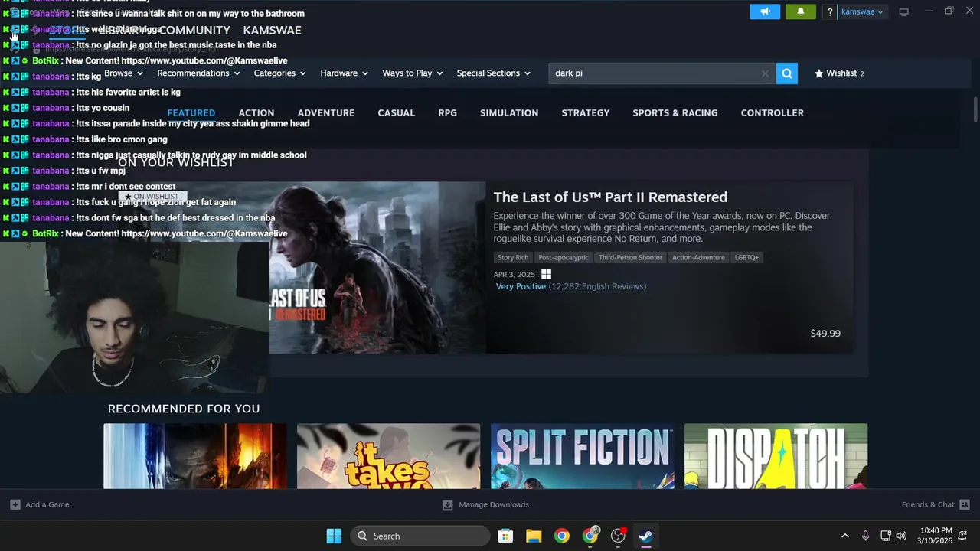Open the Simulation tab
Image resolution: width=980 pixels, height=551 pixels.
coord(509,112)
